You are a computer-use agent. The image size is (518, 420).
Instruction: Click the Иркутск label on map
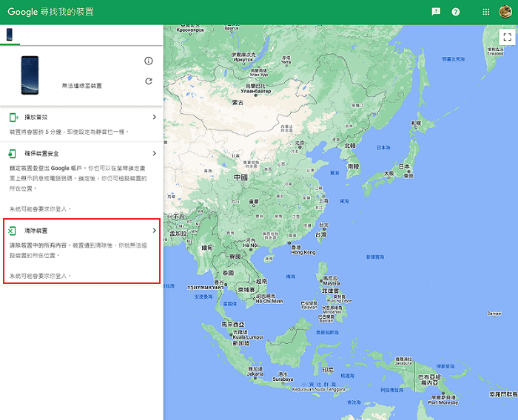pyautogui.click(x=243, y=60)
